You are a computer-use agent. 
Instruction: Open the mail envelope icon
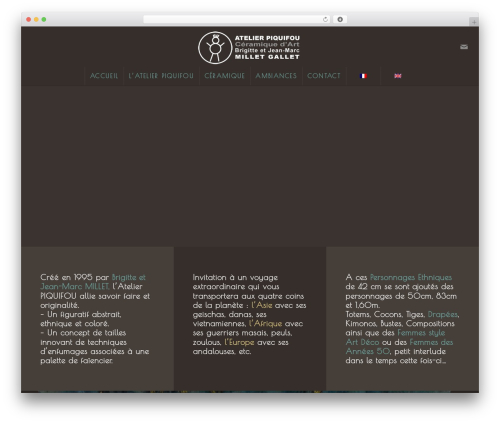click(464, 47)
